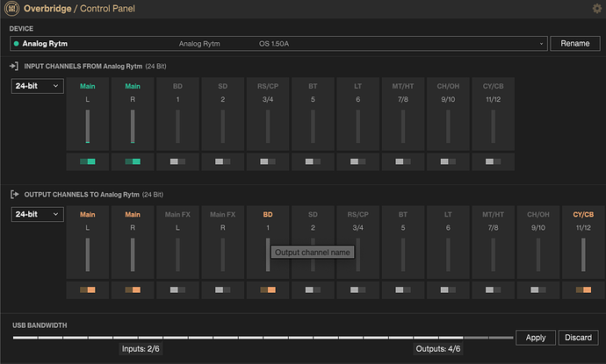
Task: Click the green device status dot
Action: pyautogui.click(x=16, y=44)
